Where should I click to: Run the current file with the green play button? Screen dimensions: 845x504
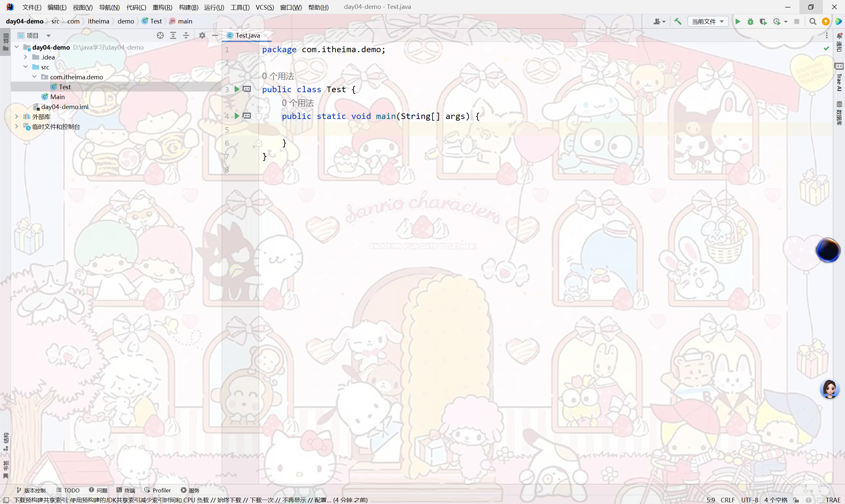[737, 21]
